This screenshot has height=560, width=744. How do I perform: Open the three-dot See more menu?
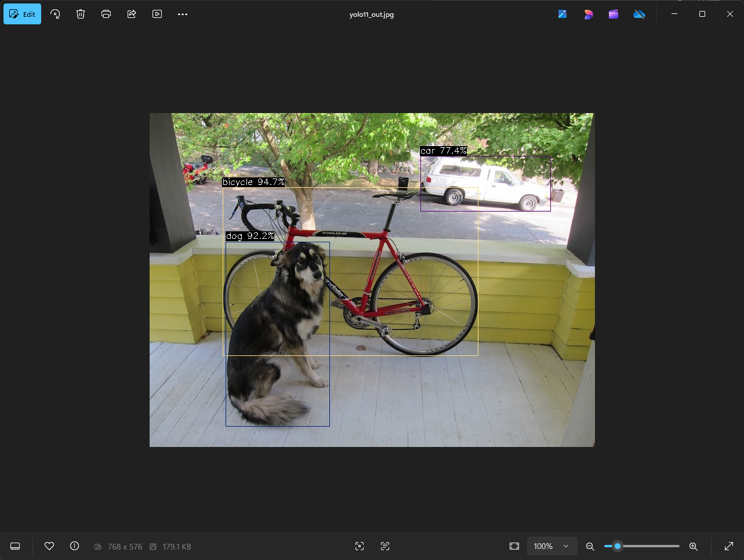click(183, 14)
